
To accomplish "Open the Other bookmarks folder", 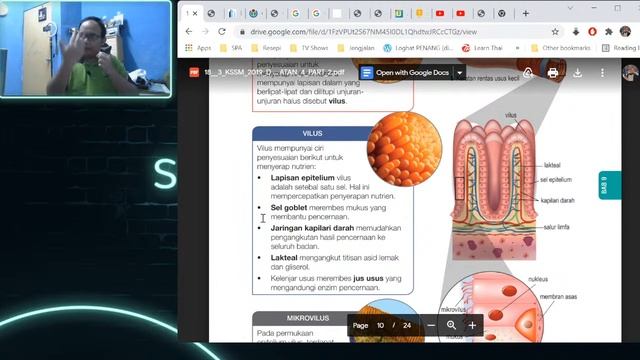I will tap(561, 48).
